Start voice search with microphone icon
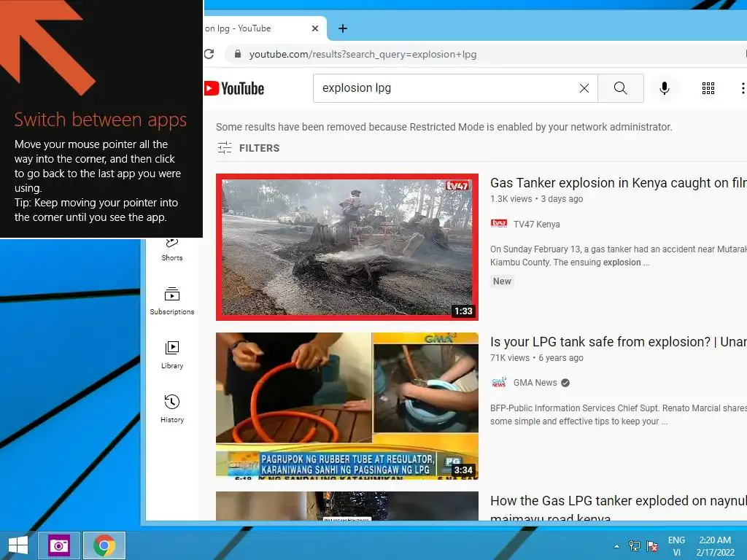This screenshot has height=560, width=747. [x=664, y=88]
